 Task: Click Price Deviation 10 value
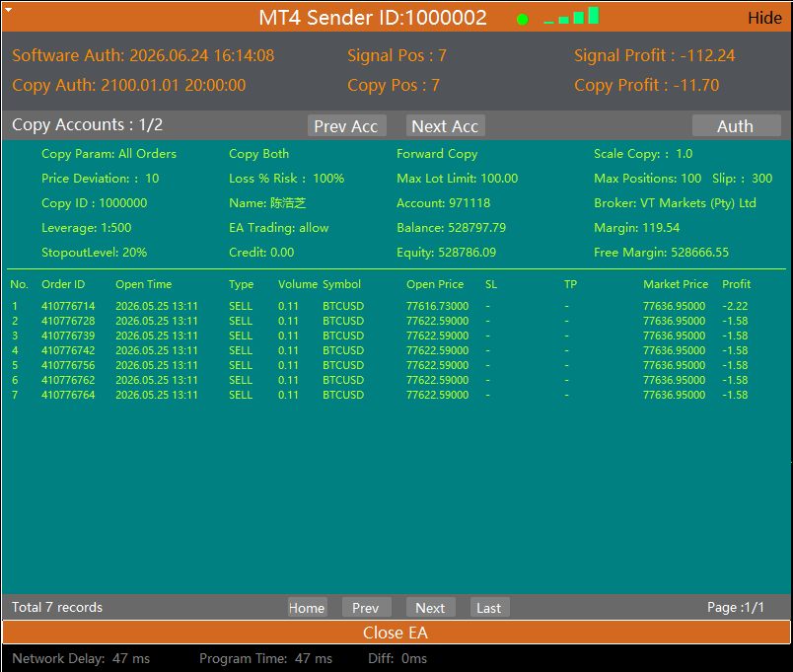coord(152,179)
